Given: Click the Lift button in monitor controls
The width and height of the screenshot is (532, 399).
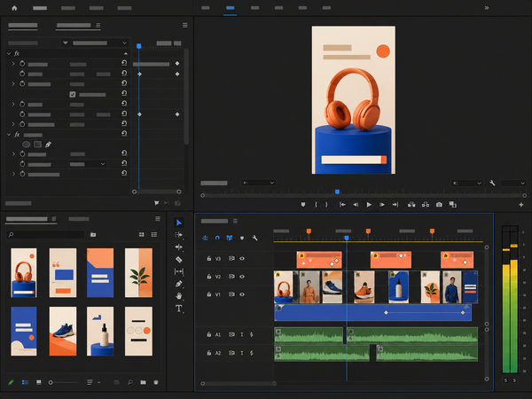Looking at the screenshot, I should (x=411, y=205).
